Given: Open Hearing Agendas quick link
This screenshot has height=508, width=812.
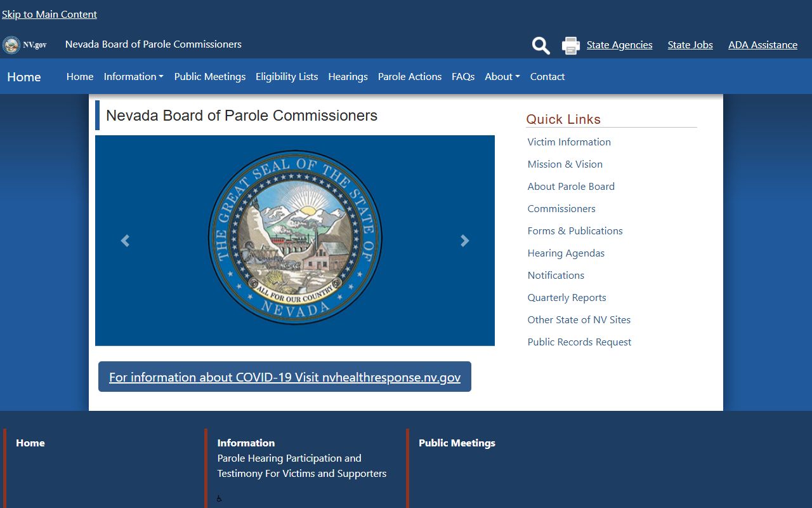Looking at the screenshot, I should click(566, 253).
